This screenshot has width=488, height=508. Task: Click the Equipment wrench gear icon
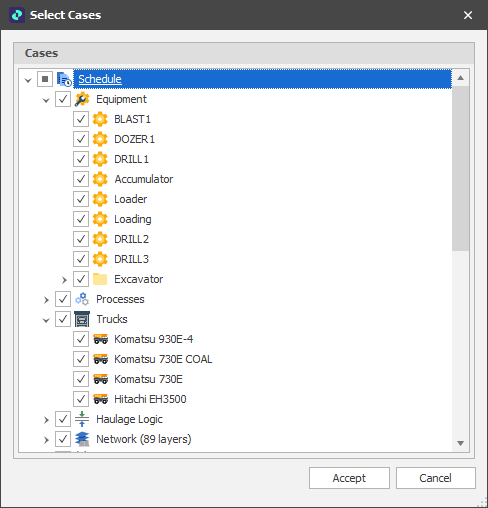82,99
